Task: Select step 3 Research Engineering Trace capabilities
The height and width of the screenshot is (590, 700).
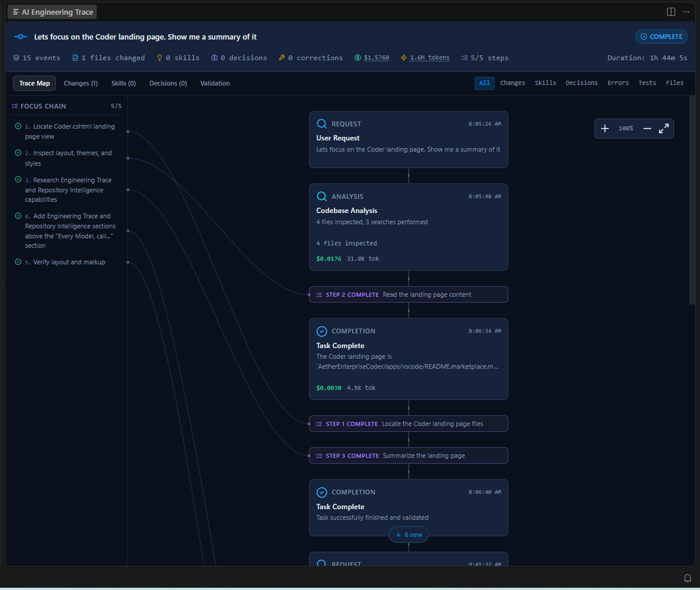Action: coord(68,190)
